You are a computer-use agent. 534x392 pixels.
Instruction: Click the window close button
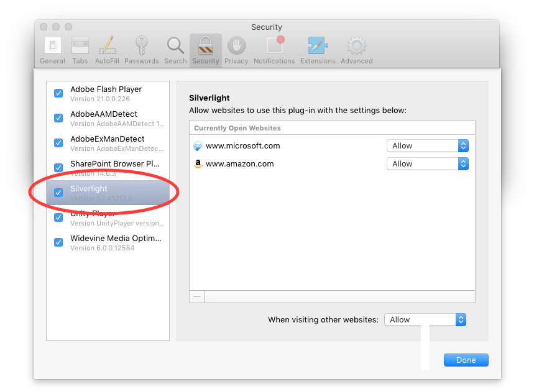[x=44, y=27]
